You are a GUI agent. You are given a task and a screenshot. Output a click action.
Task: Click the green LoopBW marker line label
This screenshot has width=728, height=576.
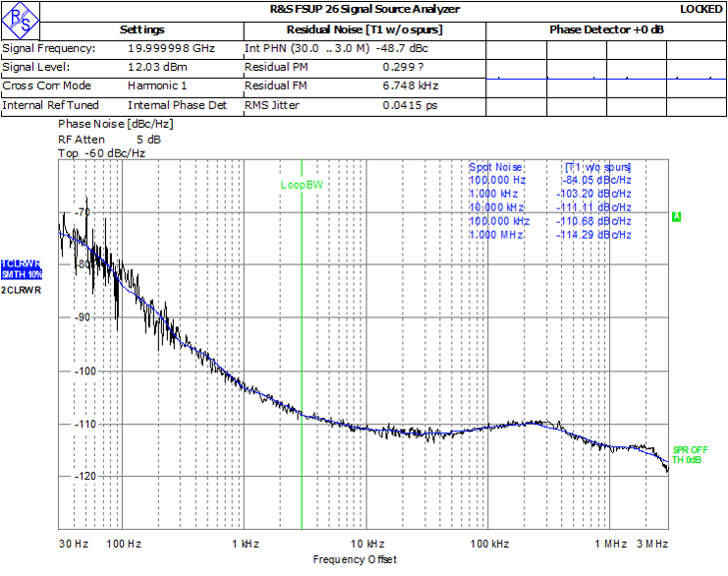301,184
